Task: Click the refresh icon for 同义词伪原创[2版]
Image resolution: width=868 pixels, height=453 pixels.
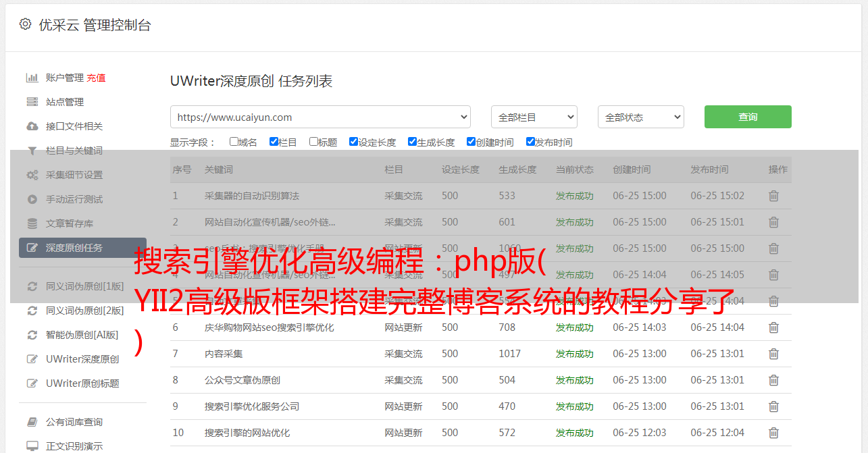Action: pos(32,311)
